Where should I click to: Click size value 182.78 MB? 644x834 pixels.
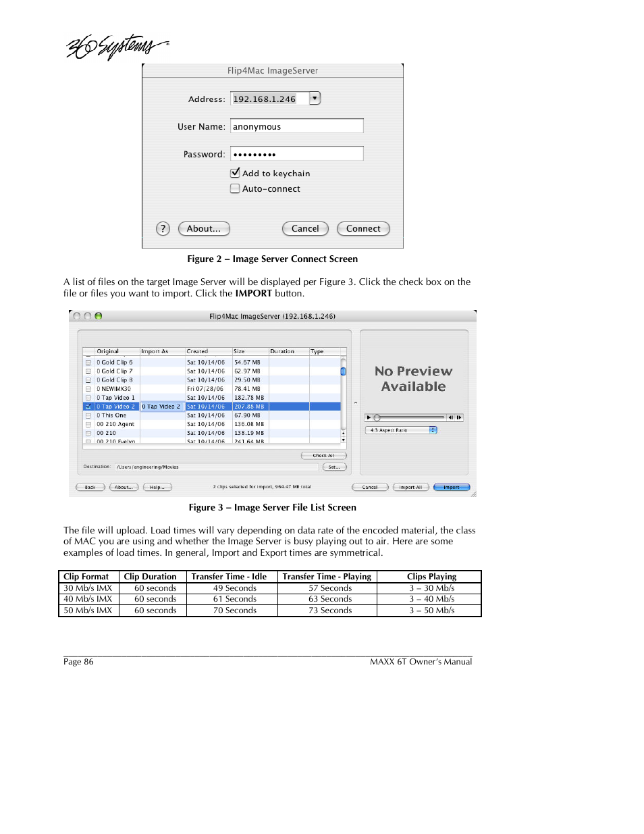249,398
